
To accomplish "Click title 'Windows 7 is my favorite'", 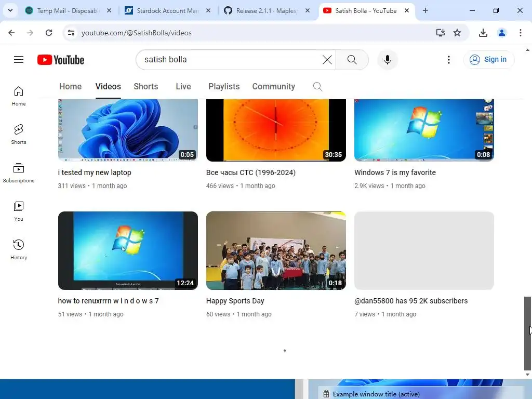I will [x=395, y=172].
